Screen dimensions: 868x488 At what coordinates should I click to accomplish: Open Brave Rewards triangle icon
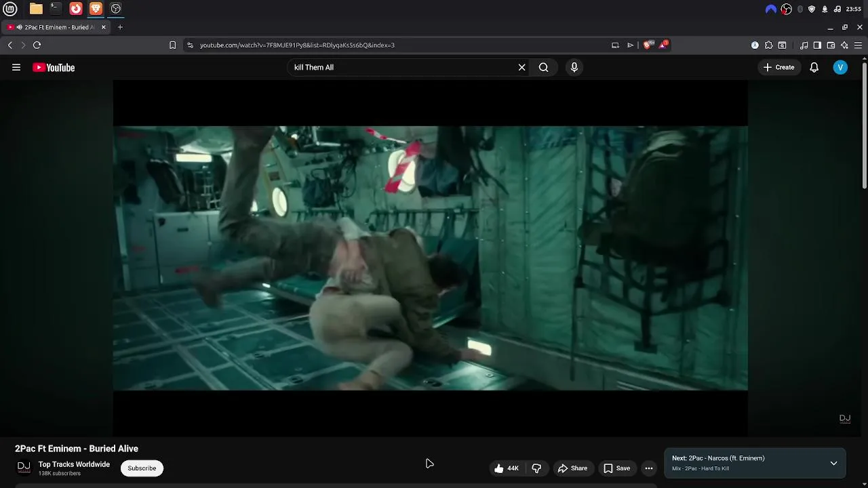[663, 45]
